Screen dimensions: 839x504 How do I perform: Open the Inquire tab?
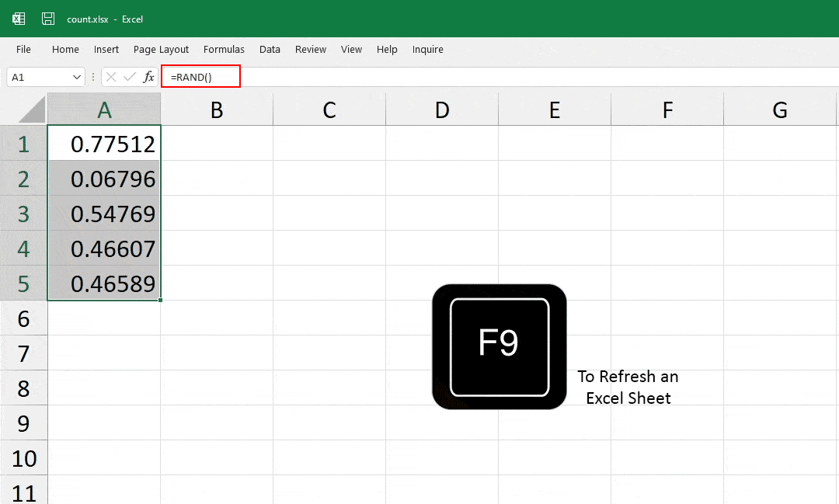click(427, 49)
